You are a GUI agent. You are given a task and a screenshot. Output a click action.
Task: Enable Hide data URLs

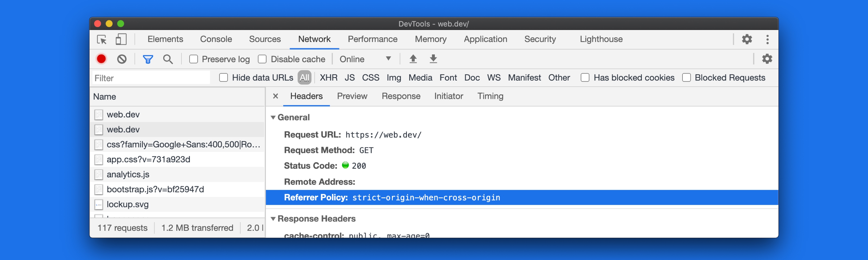[x=224, y=77]
